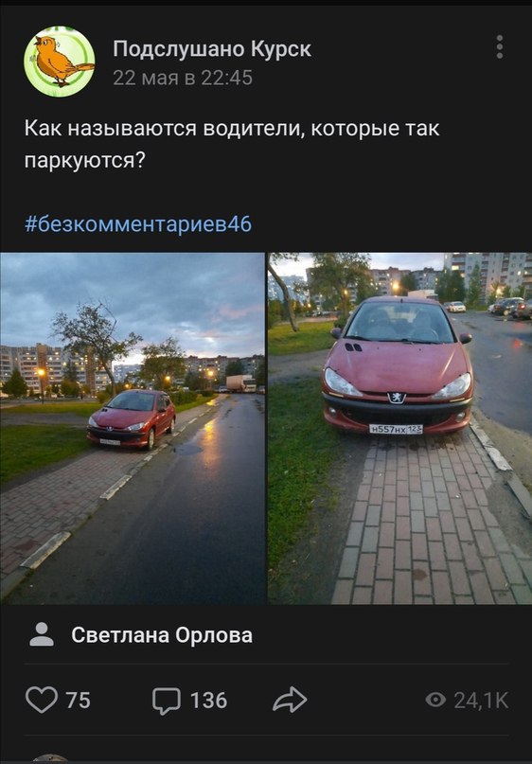Viewport: 532px width, 764px height.
Task: Open the right close-up photo of the Peugeot
Action: [400, 428]
